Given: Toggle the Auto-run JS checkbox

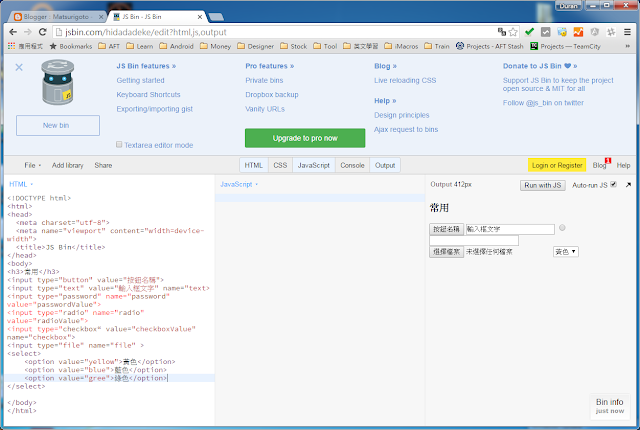Looking at the screenshot, I should click(x=613, y=185).
